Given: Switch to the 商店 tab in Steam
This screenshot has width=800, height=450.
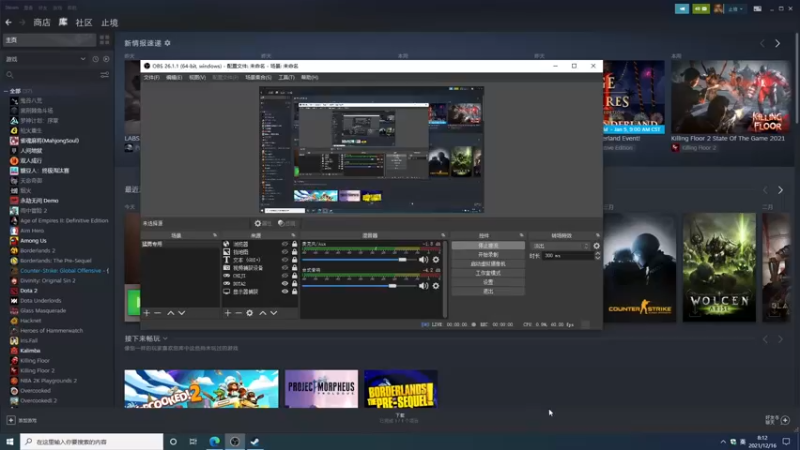Looking at the screenshot, I should coord(42,22).
